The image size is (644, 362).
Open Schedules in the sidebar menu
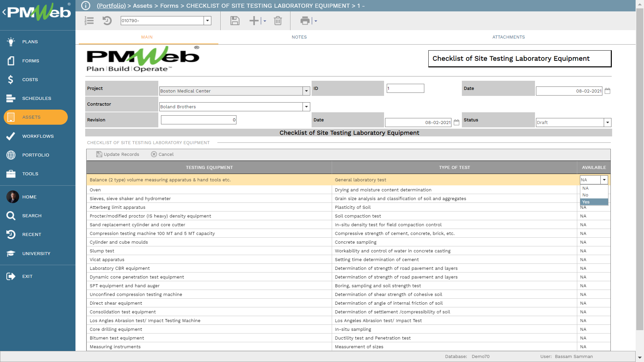point(37,98)
